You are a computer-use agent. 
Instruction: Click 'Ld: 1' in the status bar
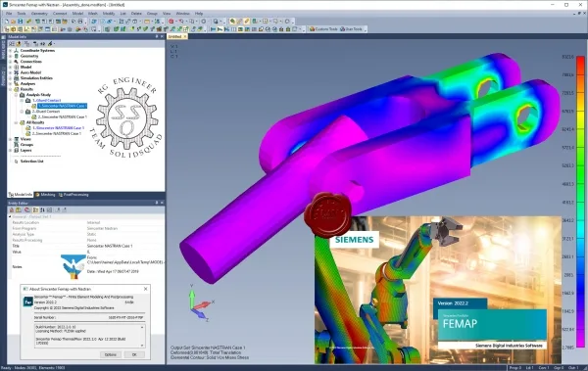click(529, 368)
